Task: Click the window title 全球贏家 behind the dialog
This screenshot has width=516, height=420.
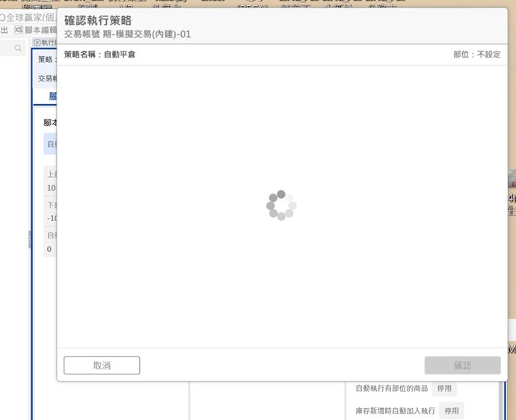Action: pos(28,17)
